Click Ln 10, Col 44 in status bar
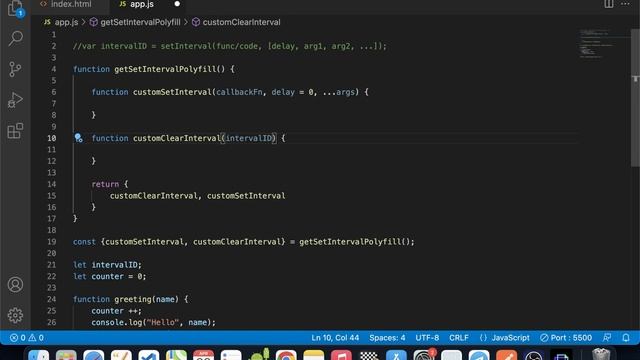Screen dimensions: 640x360 335,338
